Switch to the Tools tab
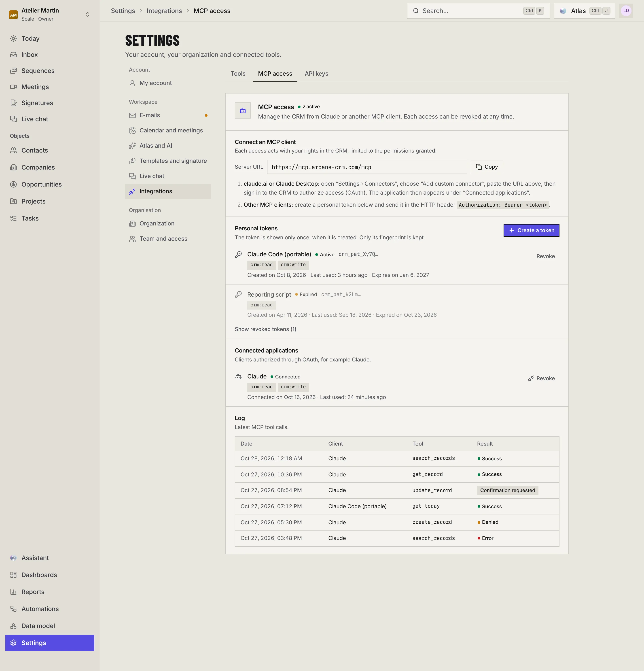 click(238, 74)
